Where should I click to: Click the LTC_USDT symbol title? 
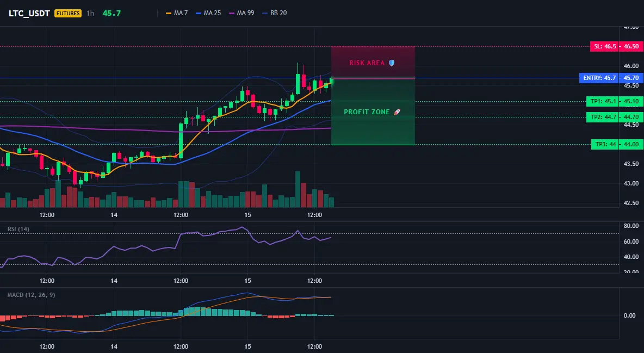coord(29,13)
